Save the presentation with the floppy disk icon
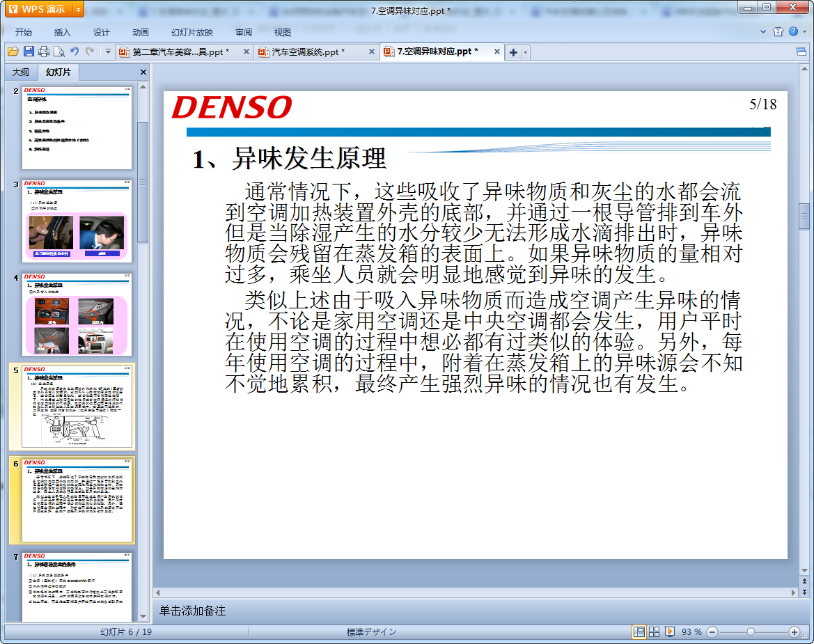814x644 pixels. tap(29, 52)
